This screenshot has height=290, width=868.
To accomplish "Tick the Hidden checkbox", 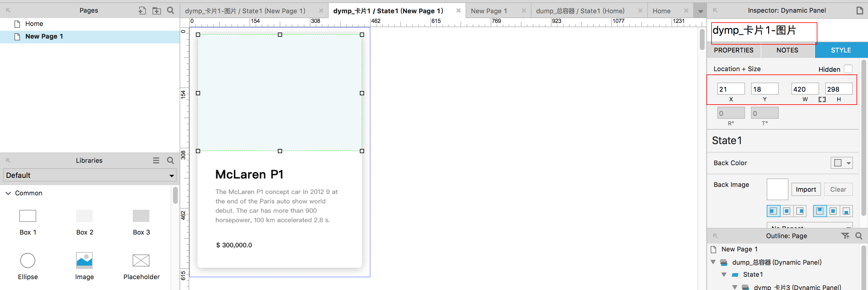I will click(848, 69).
